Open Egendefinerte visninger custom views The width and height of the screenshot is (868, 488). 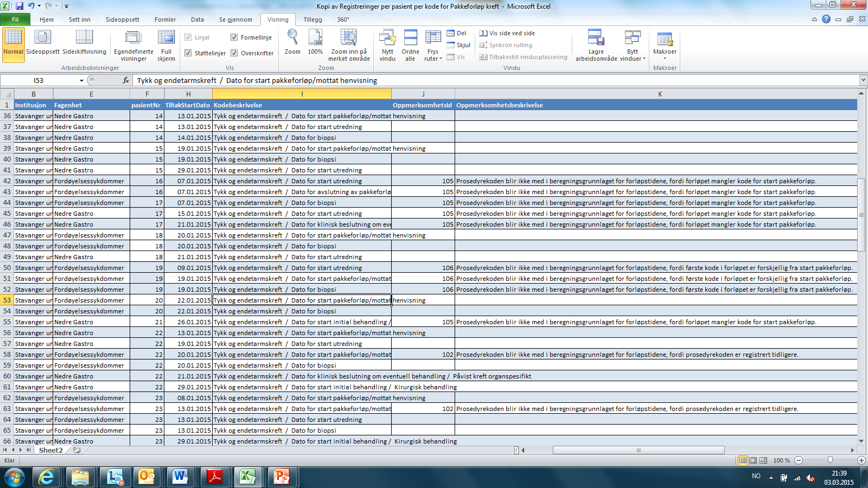click(133, 46)
